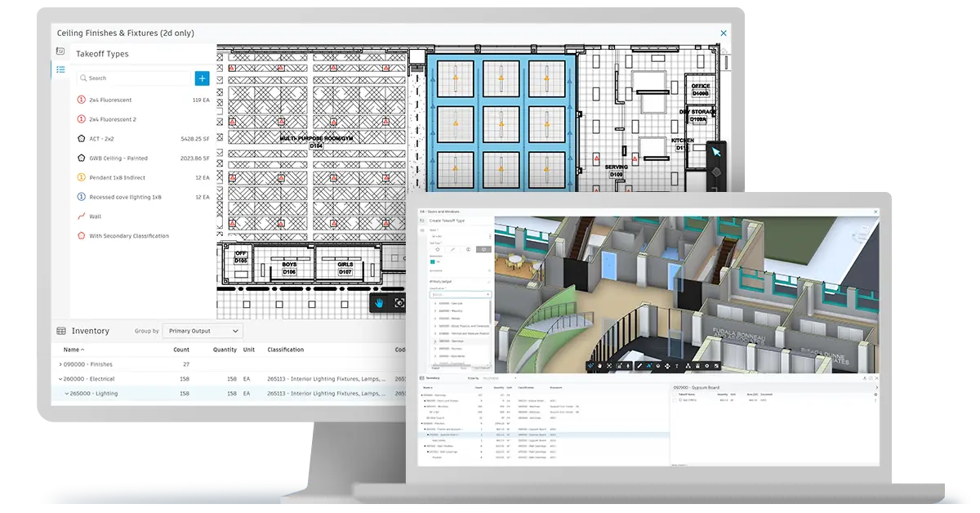980x513 pixels.
Task: Click the fit-to-view icon beside hand tool
Action: point(399,303)
